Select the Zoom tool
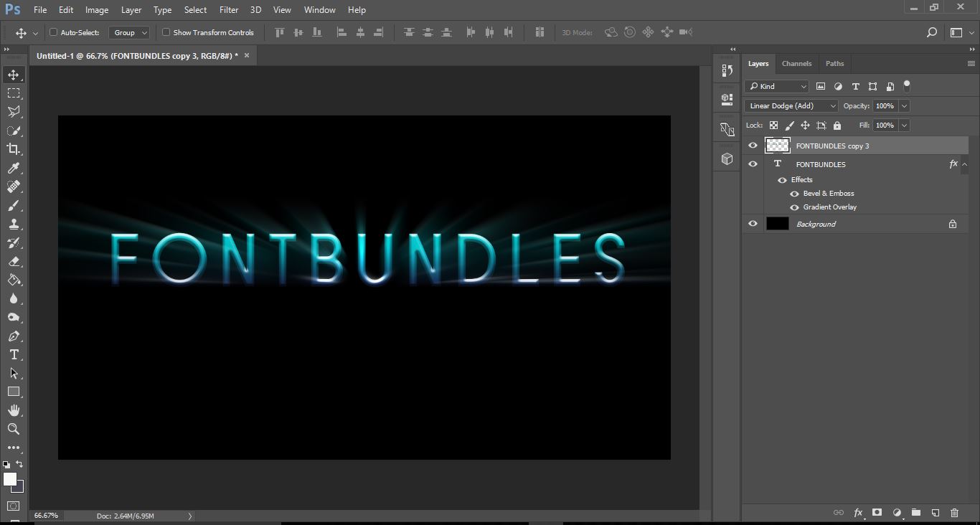 [x=14, y=429]
